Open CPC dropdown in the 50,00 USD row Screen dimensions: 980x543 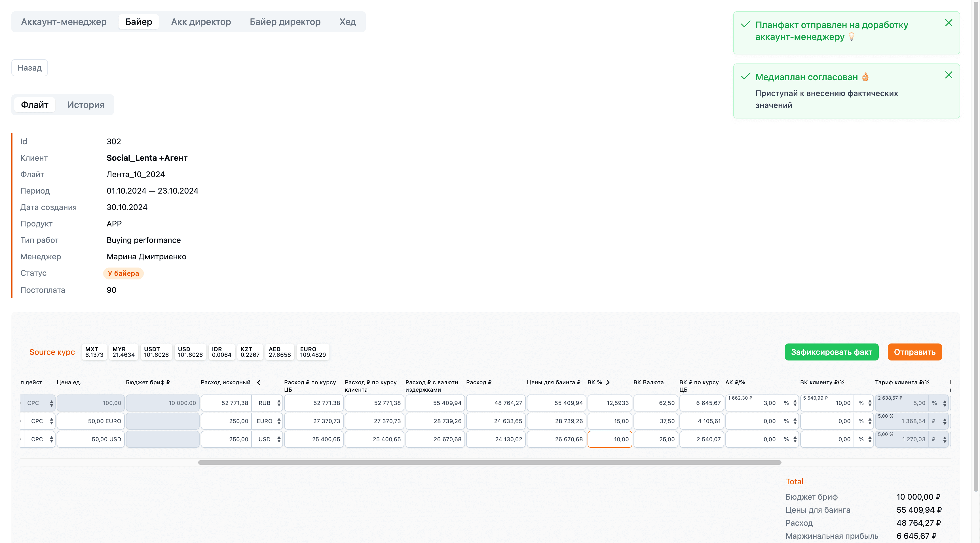pos(40,439)
